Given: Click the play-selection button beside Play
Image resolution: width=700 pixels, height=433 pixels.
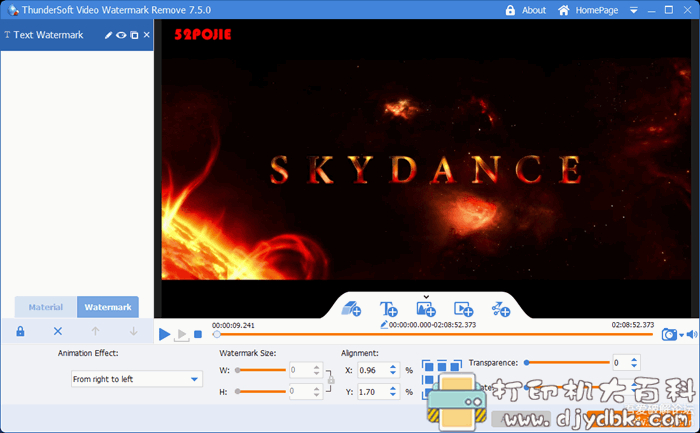Looking at the screenshot, I should (x=181, y=334).
